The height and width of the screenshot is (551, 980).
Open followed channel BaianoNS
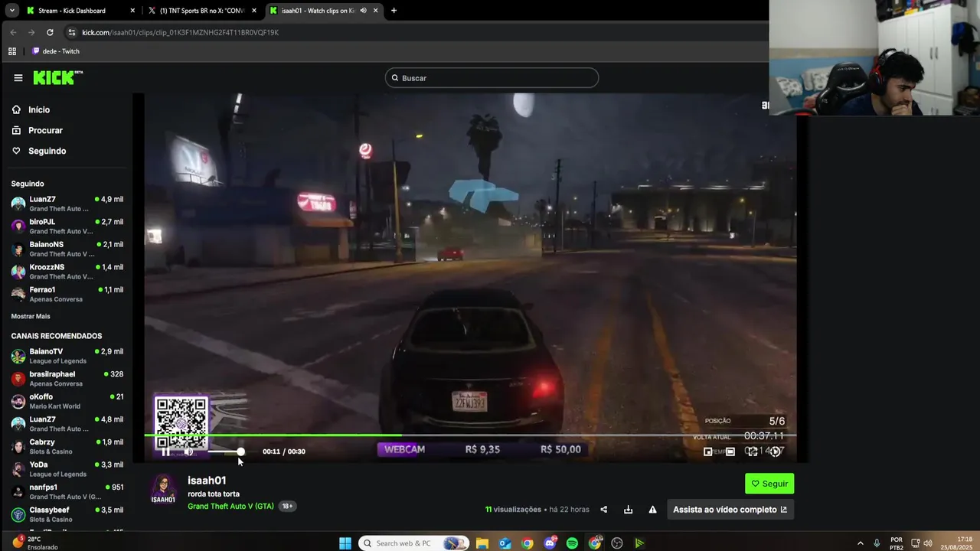(x=67, y=249)
